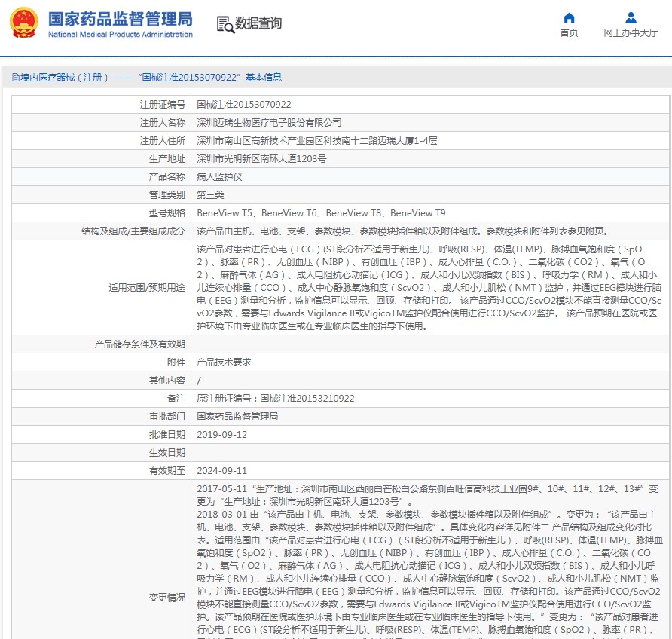
Task: Click the 其他内容 slash value
Action: 198,380
